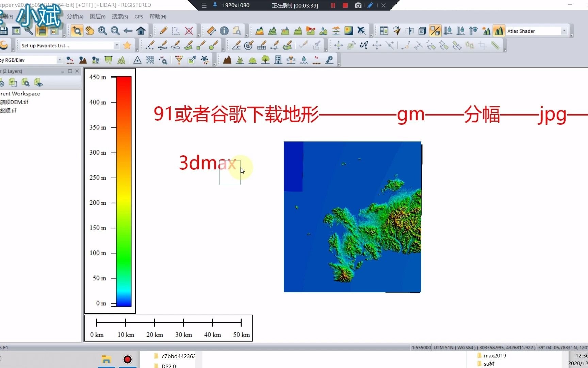
Task: Click the tree vegetation classify icon
Action: pos(265,60)
